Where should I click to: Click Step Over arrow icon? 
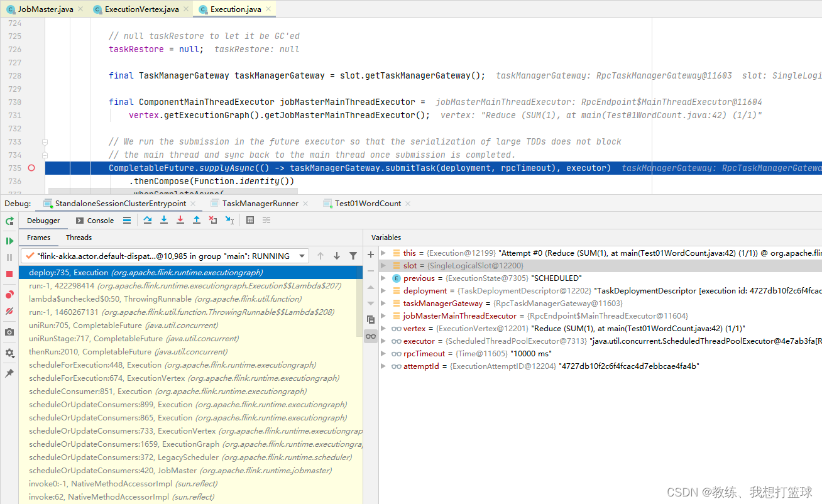pyautogui.click(x=148, y=220)
